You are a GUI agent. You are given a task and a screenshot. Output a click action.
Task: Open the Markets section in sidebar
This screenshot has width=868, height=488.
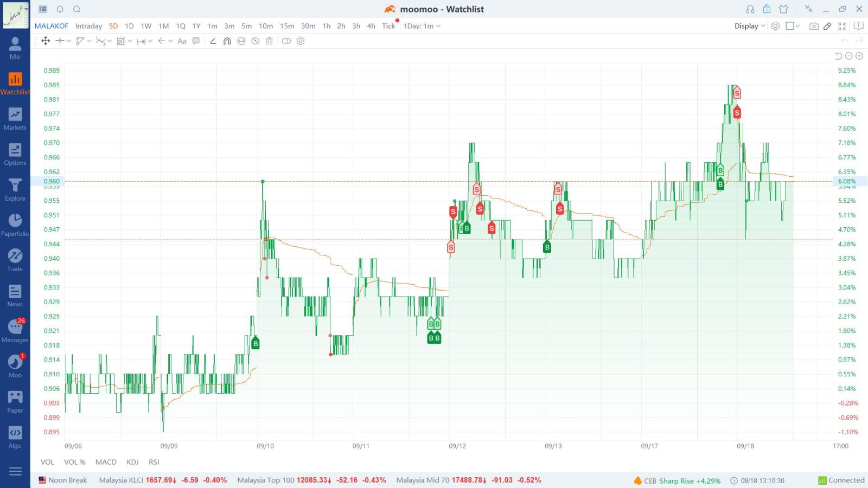[x=15, y=119]
